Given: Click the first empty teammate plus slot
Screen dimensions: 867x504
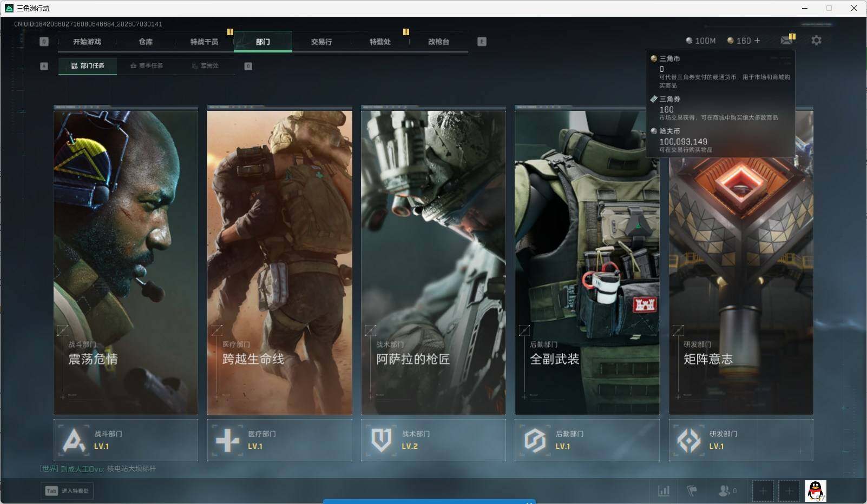Looking at the screenshot, I should (x=763, y=491).
